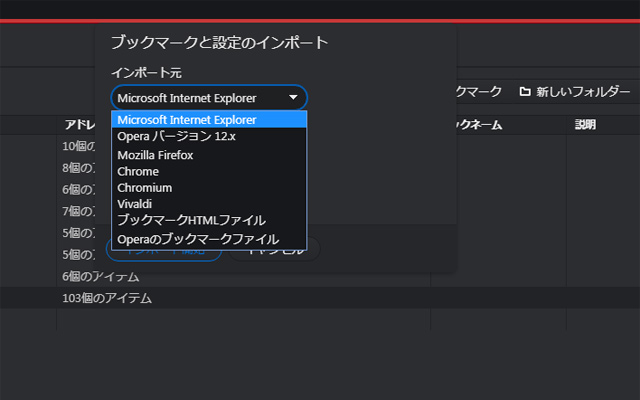Click the アドレス column header

(x=80, y=124)
